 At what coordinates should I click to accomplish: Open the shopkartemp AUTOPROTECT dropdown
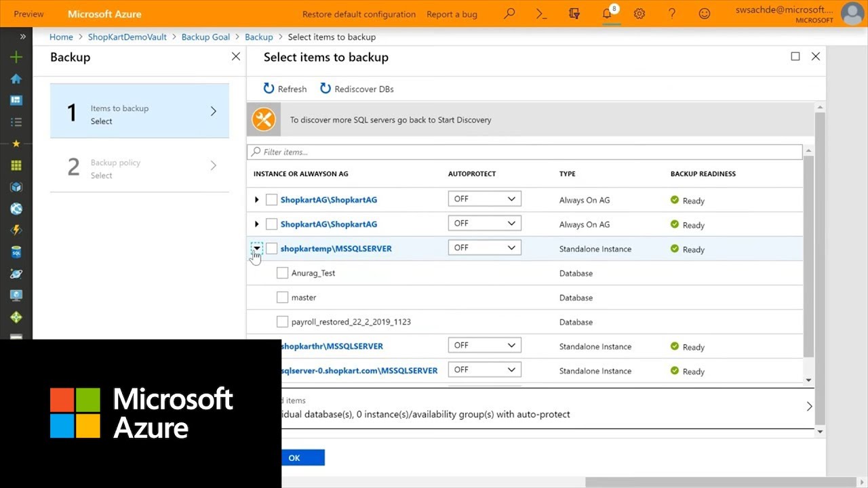click(484, 248)
